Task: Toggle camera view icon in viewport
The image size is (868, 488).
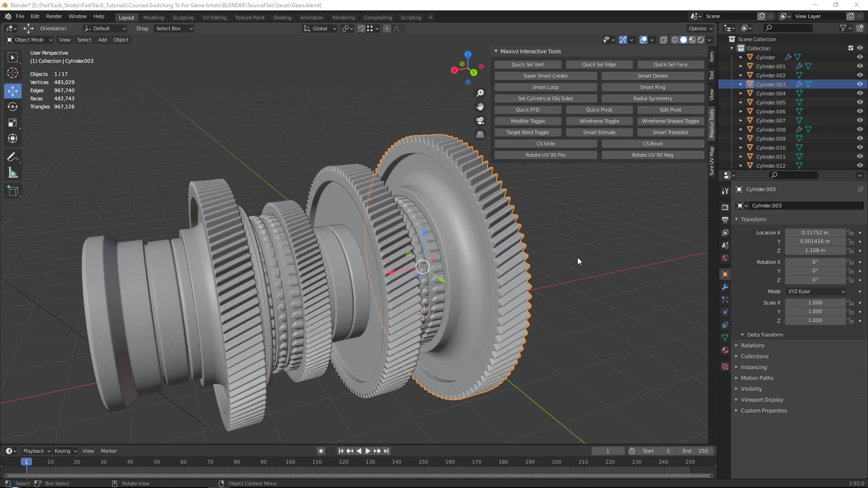Action: (x=480, y=121)
